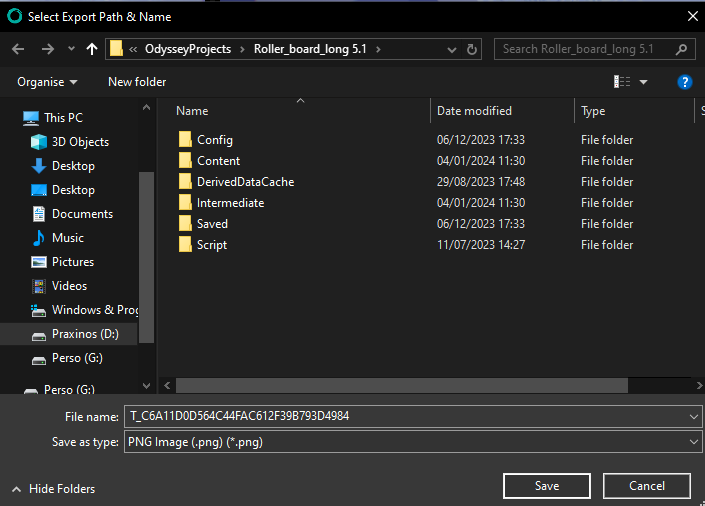Click the back navigation arrow
The width and height of the screenshot is (705, 506).
tap(18, 48)
